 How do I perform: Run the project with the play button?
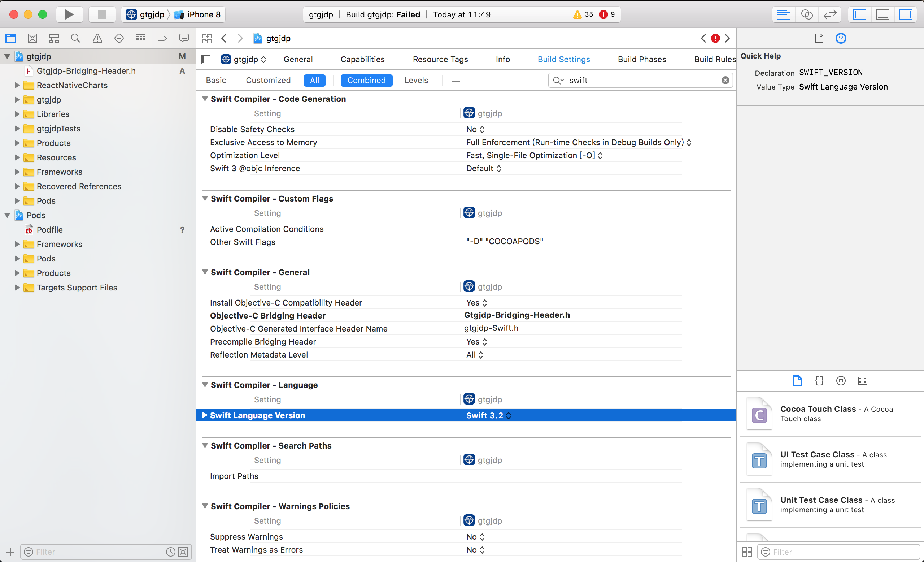pyautogui.click(x=69, y=14)
